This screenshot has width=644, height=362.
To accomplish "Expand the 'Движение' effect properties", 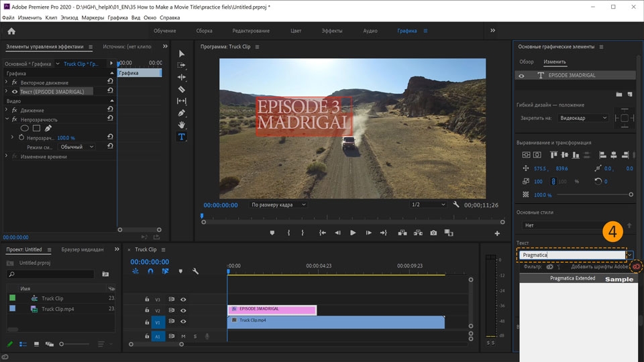I will point(7,110).
